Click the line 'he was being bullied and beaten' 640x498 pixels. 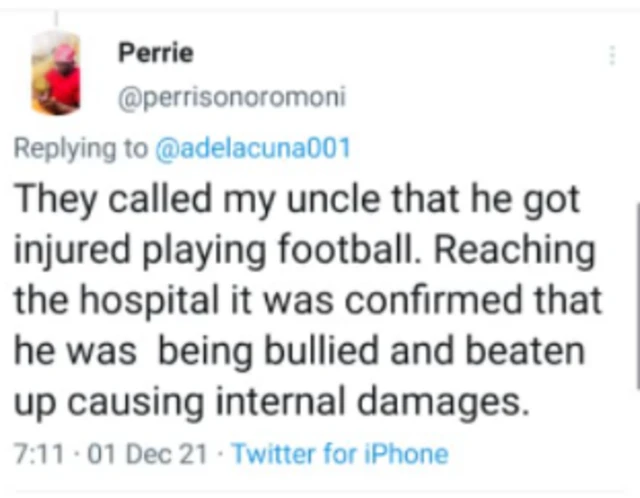pos(300,350)
